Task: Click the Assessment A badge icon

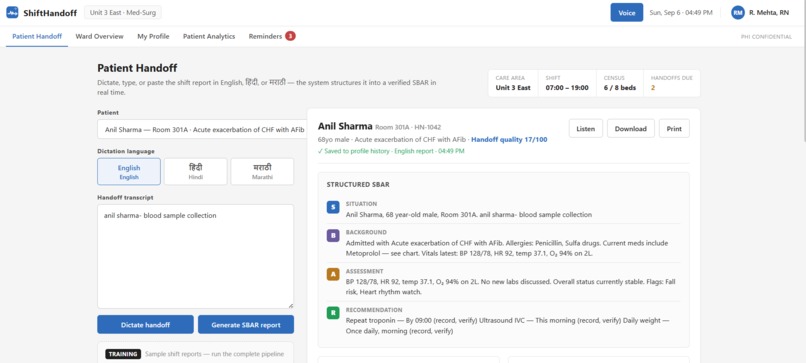Action: [333, 275]
